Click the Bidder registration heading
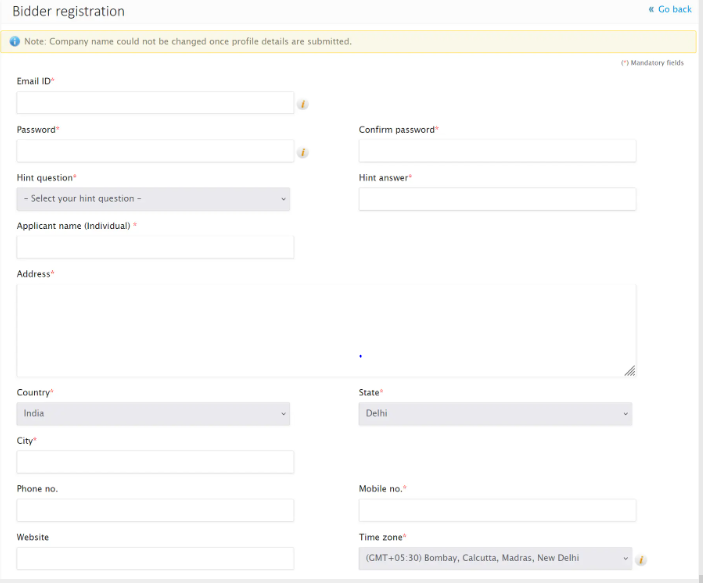 coord(68,11)
